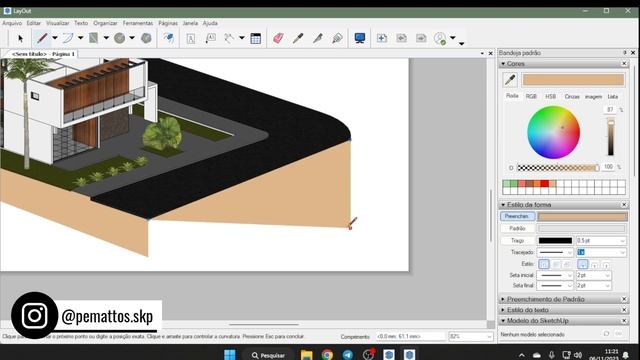Pin the Bandeja padrão tray
640x360 pixels.
point(624,53)
